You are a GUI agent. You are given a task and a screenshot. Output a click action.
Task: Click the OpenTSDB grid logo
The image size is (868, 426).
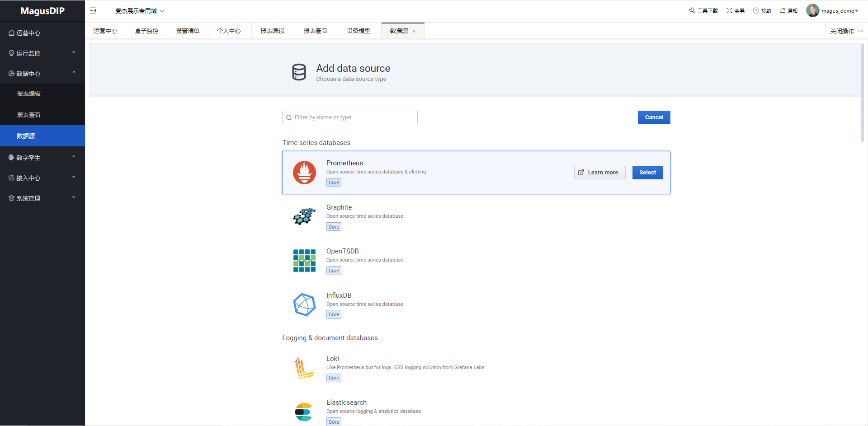pos(304,261)
